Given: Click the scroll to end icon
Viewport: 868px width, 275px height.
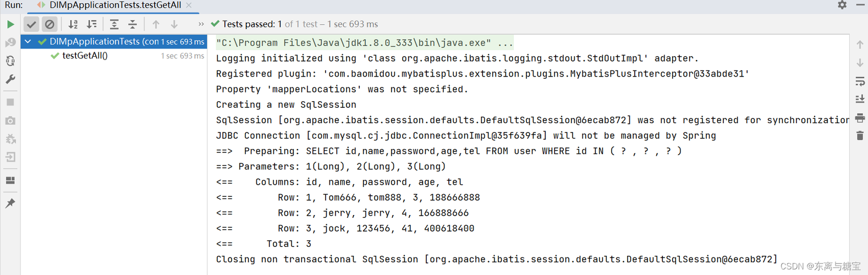Looking at the screenshot, I should click(x=860, y=99).
